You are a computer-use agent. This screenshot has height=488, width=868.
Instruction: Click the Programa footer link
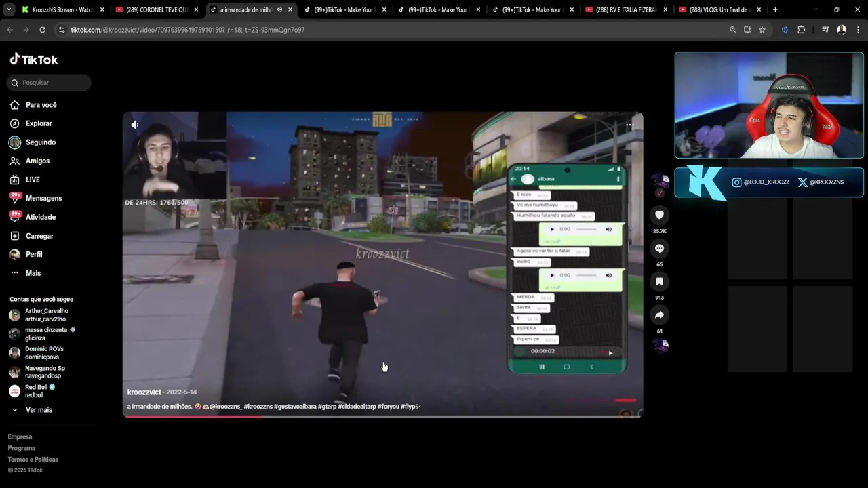22,448
